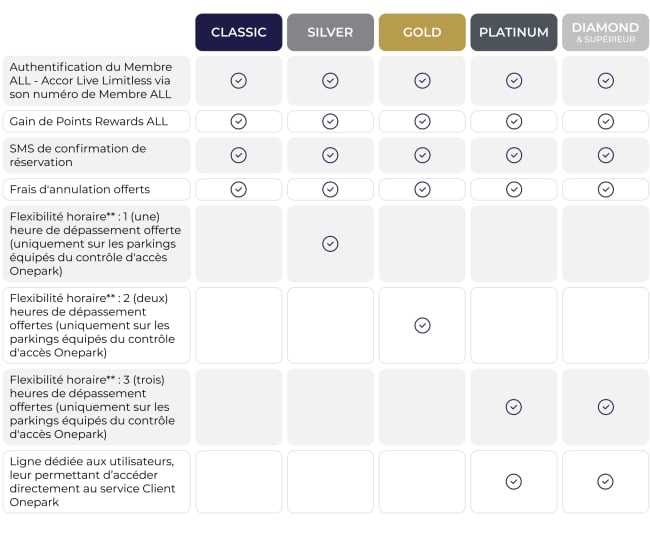Click Classic checkmark for Authentification du Membre
This screenshot has height=544, width=650.
[x=238, y=81]
